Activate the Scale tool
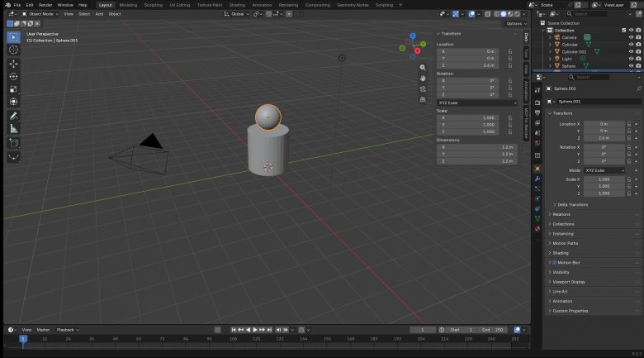The width and height of the screenshot is (644, 358). (13, 89)
